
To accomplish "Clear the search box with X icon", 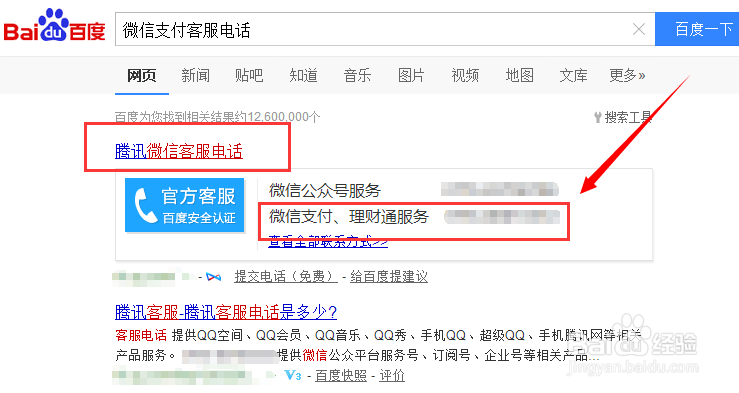I will [639, 29].
